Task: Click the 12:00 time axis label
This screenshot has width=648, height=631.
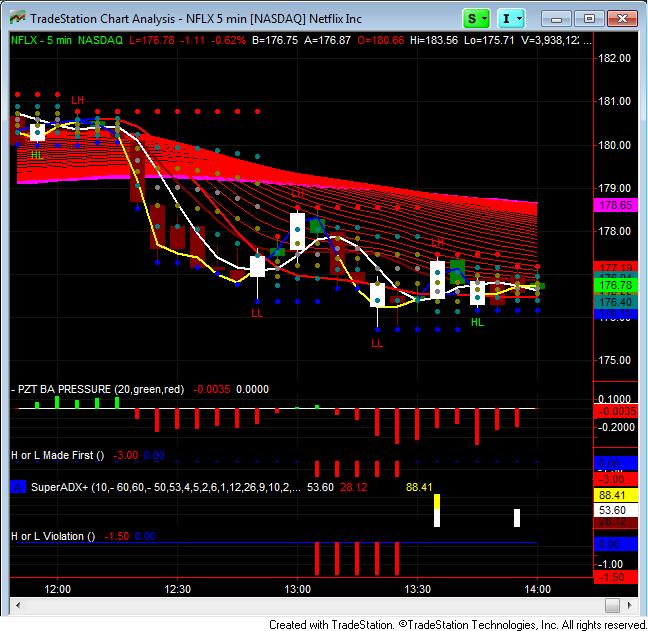Action: (x=57, y=589)
